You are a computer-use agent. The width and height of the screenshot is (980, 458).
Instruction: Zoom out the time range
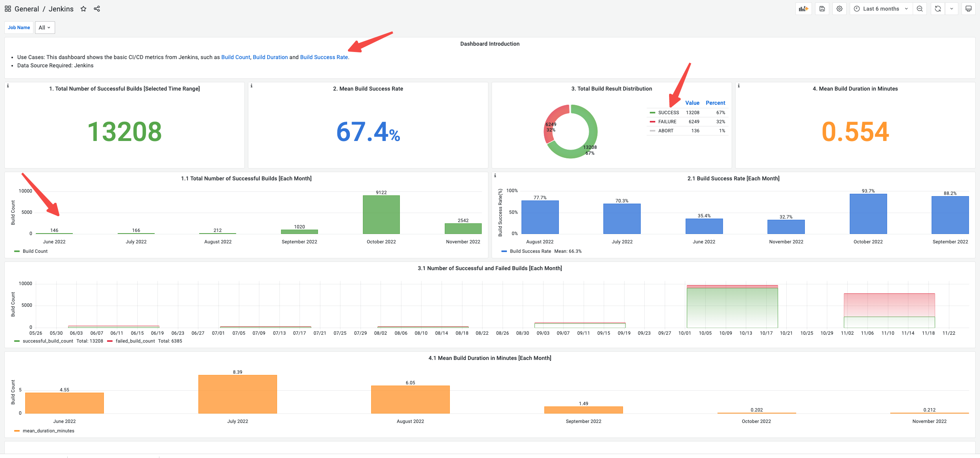click(920, 9)
